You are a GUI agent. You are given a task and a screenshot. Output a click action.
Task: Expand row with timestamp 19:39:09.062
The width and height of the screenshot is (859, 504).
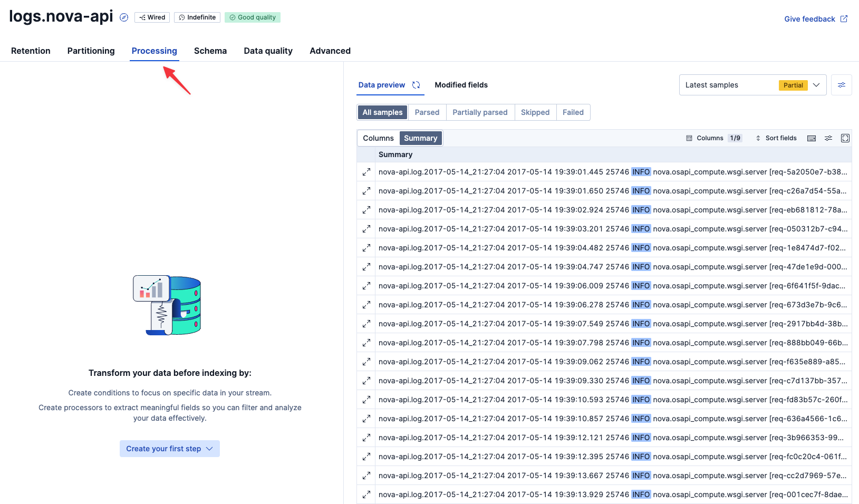tap(366, 362)
